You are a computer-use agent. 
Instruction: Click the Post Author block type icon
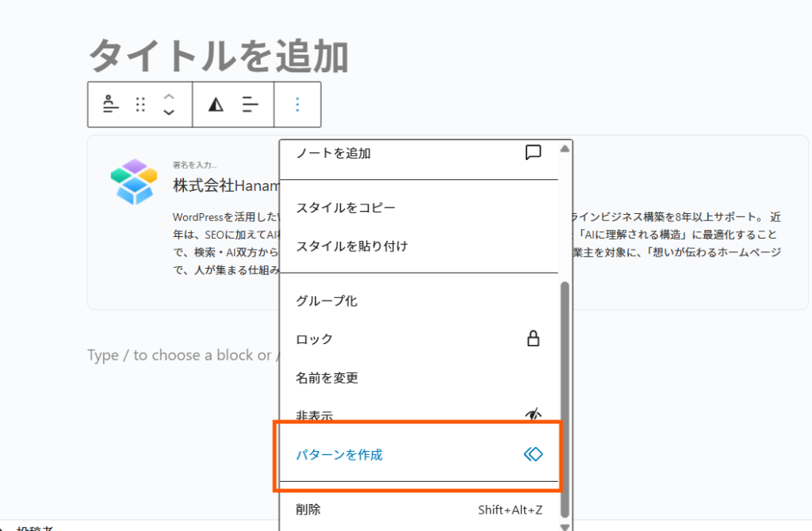tap(111, 105)
